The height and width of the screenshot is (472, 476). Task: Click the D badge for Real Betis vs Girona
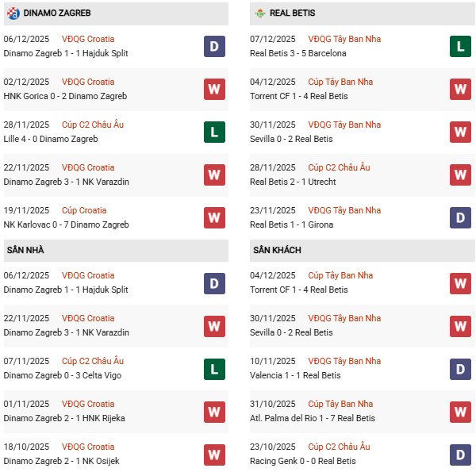point(461,217)
